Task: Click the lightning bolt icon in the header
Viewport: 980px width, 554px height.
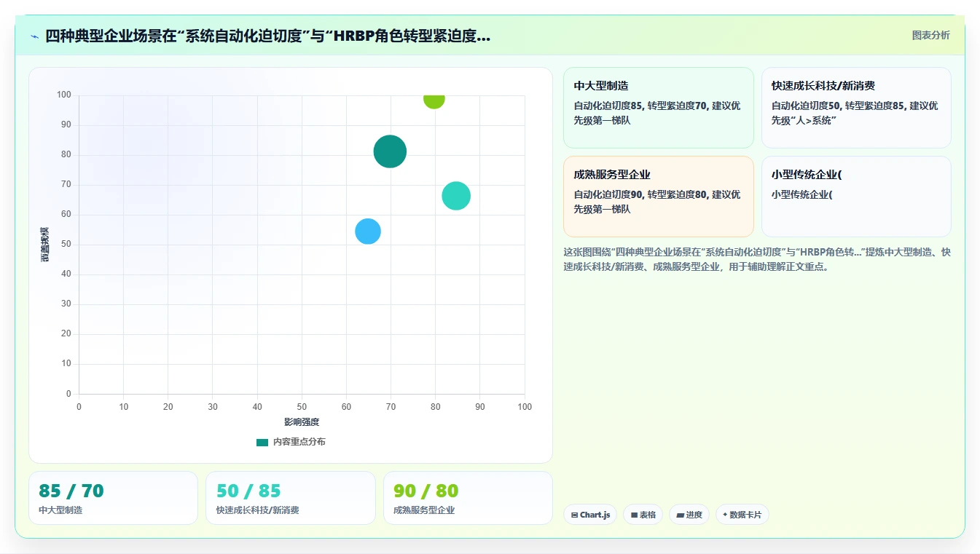Action: pos(34,36)
